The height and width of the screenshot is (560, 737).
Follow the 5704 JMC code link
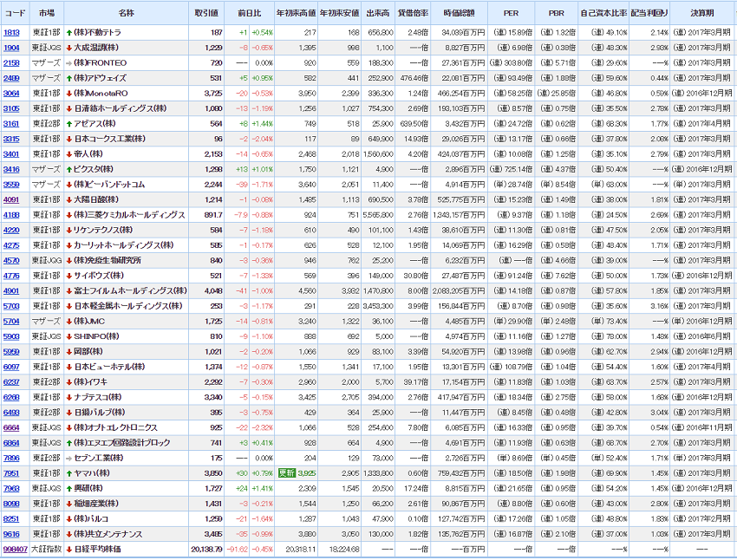pos(11,322)
